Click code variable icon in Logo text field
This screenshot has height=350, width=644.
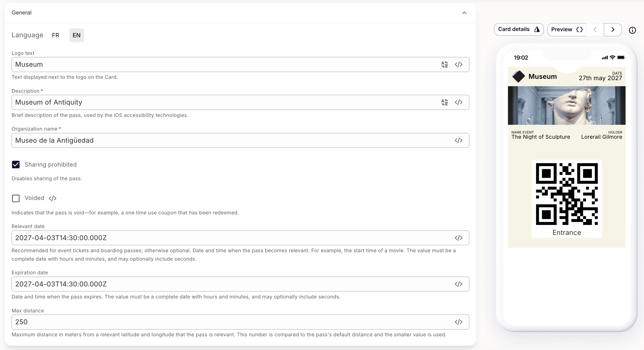pos(459,64)
